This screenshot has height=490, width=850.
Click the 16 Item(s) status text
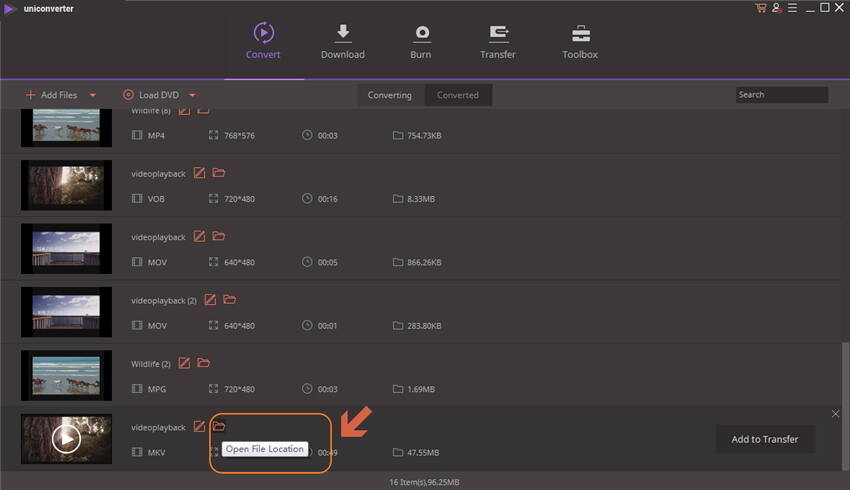[424, 482]
